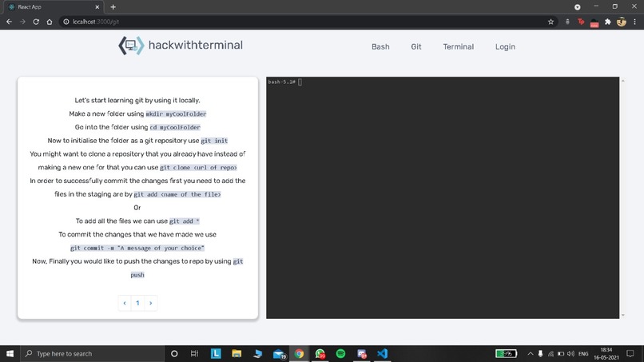Click the browser forward arrow
644x362 pixels.
pyautogui.click(x=22, y=22)
